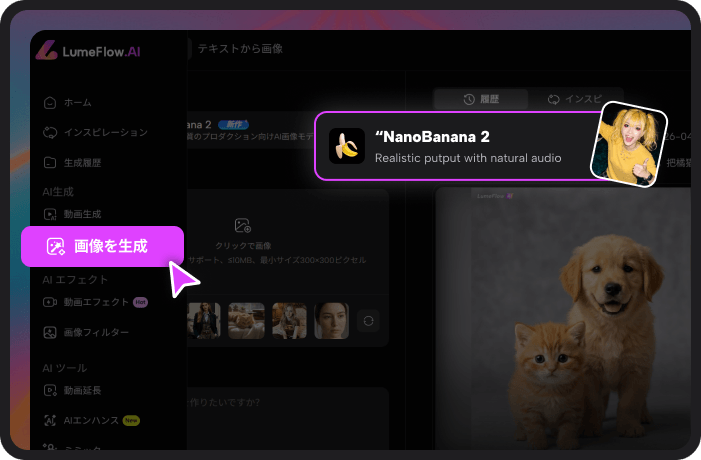This screenshot has width=701, height=460.
Task: Click the 画像を生成 button
Action: [102, 246]
